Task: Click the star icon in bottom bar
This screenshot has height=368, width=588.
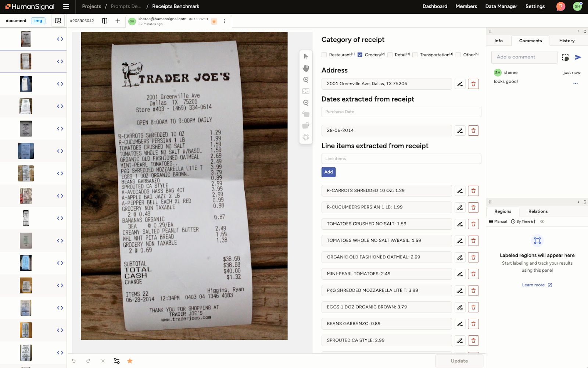Action: click(x=130, y=361)
